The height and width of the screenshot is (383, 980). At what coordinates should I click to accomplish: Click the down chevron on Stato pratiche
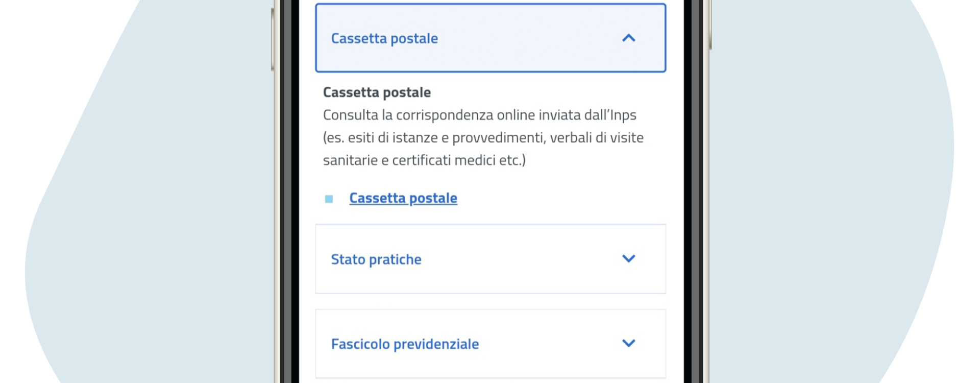(x=628, y=258)
